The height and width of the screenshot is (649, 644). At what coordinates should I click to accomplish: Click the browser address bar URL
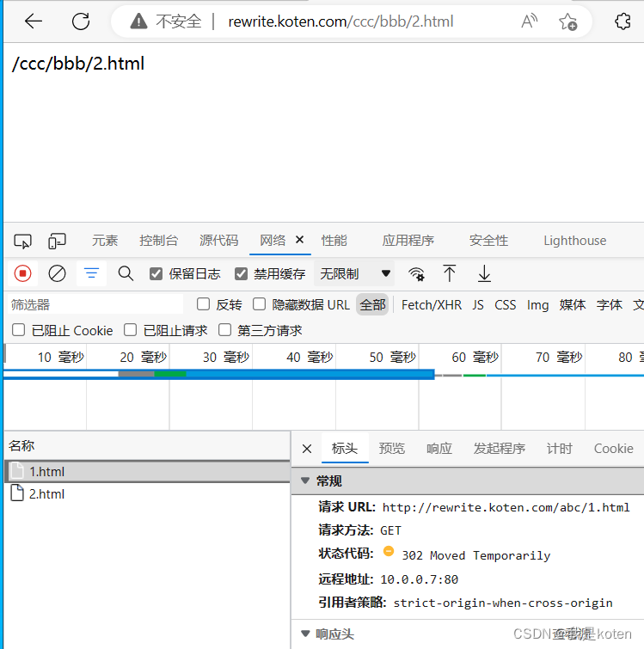click(x=340, y=21)
